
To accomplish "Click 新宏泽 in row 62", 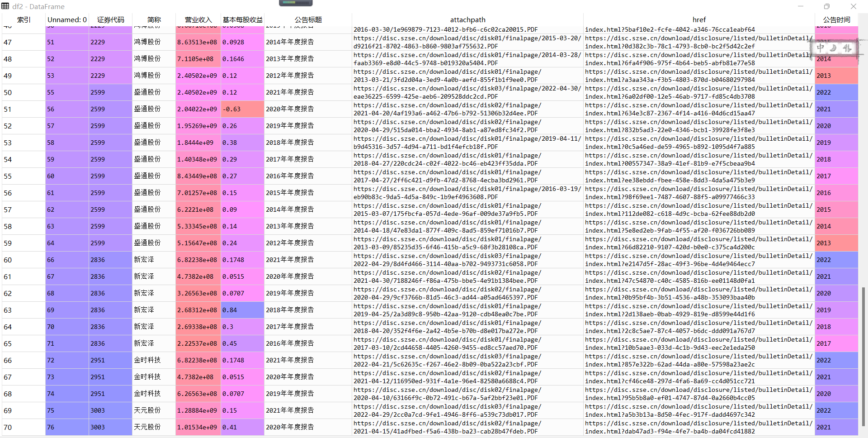I will point(154,293).
